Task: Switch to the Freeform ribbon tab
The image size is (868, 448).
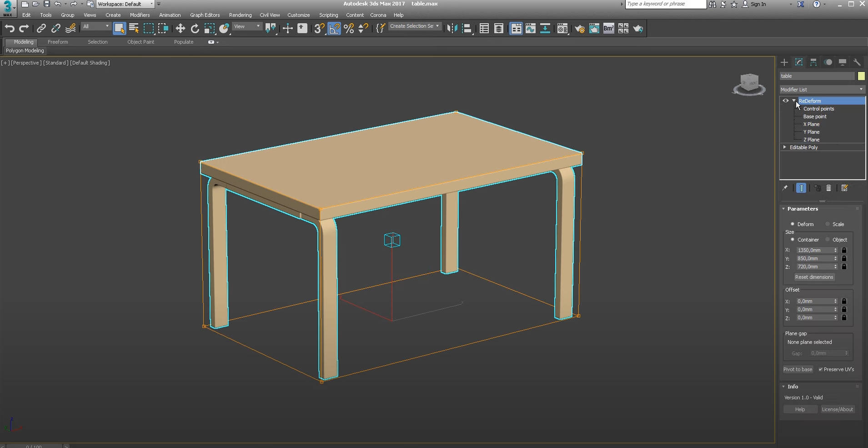Action: tap(58, 42)
